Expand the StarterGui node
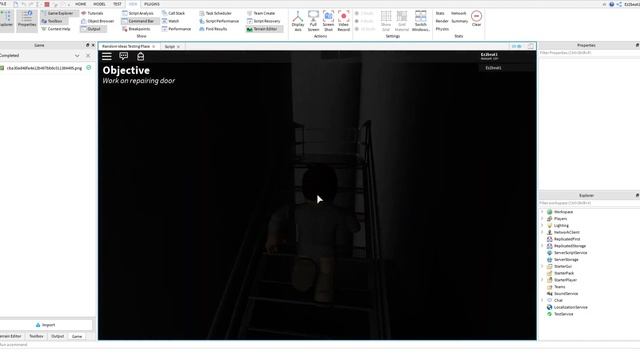Viewport: 640px width, 360px height. 542,266
